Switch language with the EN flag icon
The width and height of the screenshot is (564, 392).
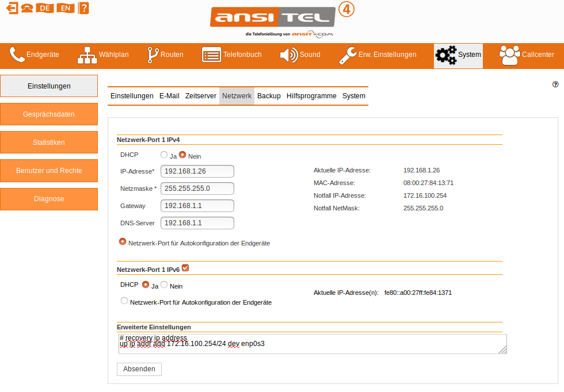(x=65, y=8)
